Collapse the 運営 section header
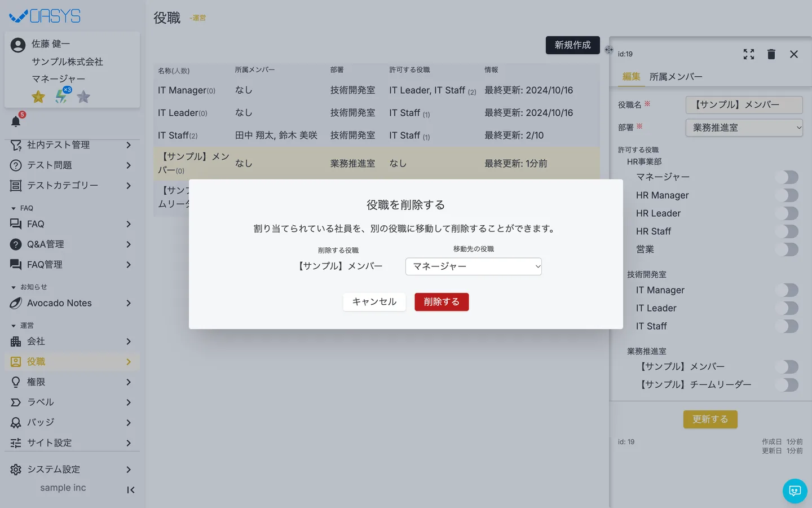The height and width of the screenshot is (508, 812). point(22,326)
